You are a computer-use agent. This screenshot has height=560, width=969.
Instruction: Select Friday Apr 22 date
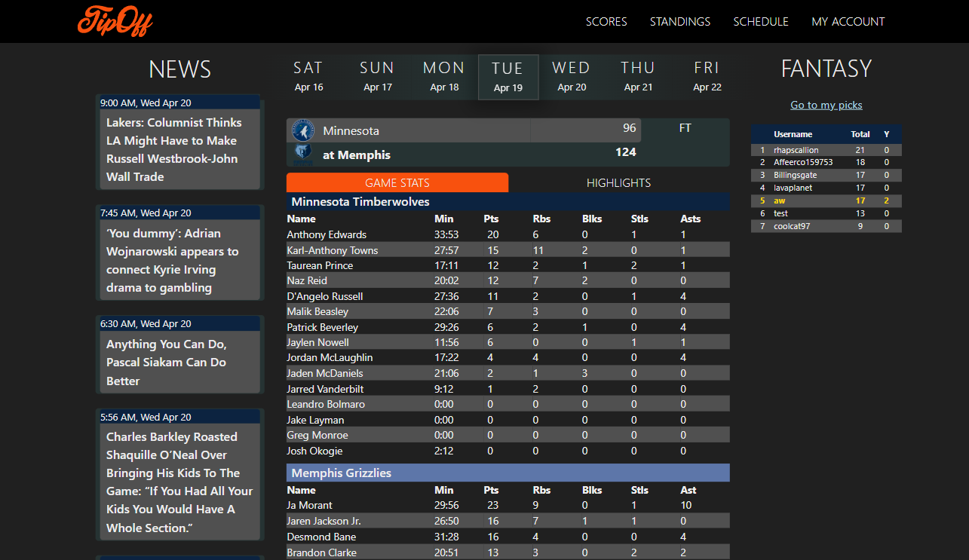point(707,77)
